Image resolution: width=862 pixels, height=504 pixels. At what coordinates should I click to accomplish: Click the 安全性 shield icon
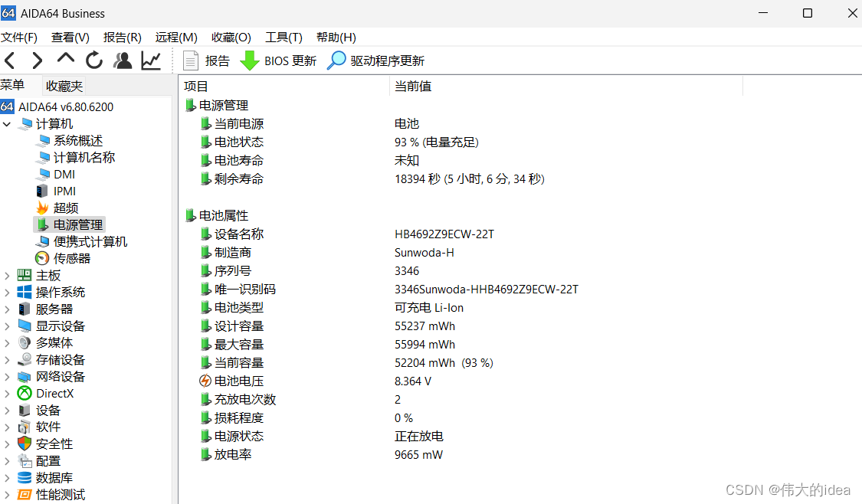[25, 443]
